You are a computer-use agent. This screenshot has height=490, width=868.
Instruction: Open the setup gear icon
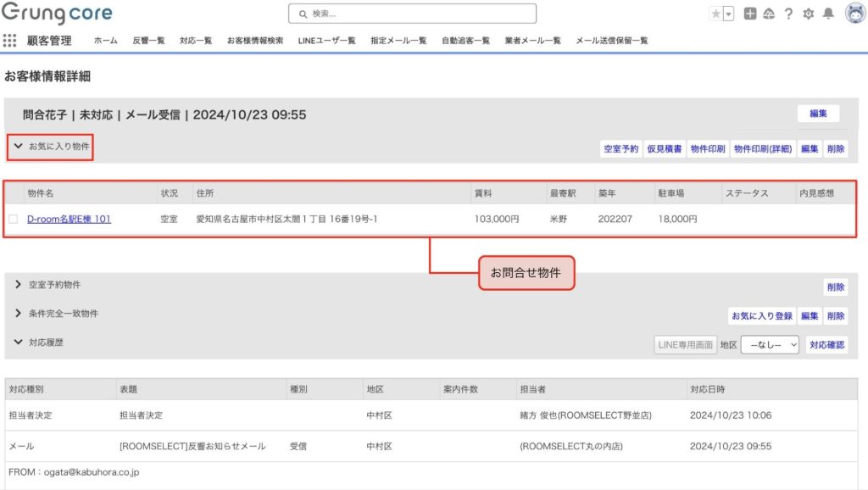click(x=808, y=14)
